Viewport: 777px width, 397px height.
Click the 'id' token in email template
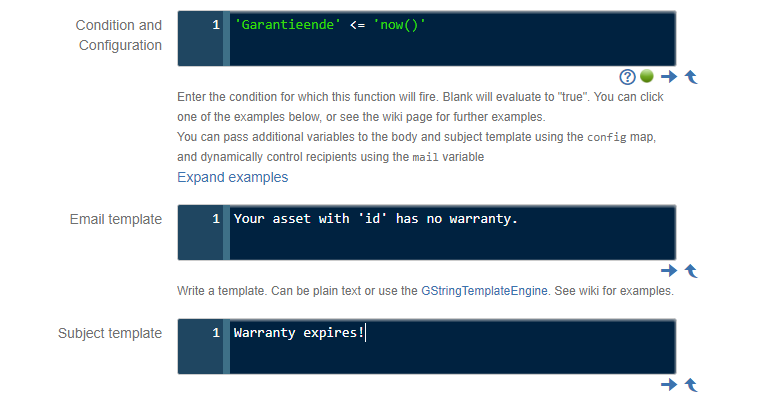(x=372, y=219)
